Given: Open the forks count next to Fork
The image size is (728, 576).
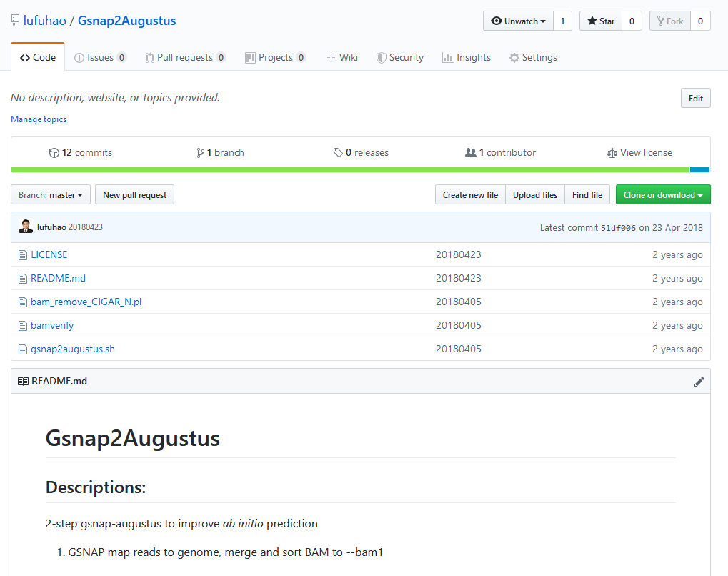Looking at the screenshot, I should pyautogui.click(x=700, y=21).
